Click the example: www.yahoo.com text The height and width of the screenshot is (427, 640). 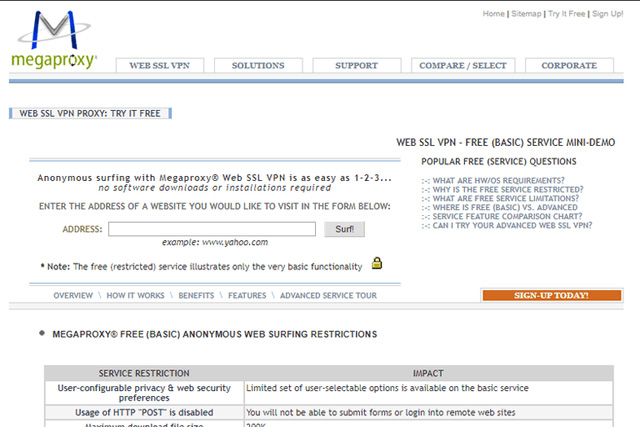tap(215, 242)
